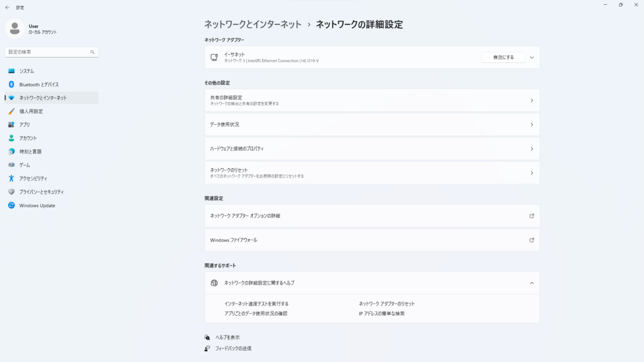Screen dimensions: 644x362
Task: Go back via ネットワークとインターネット breadcrumb
Action: [x=253, y=24]
